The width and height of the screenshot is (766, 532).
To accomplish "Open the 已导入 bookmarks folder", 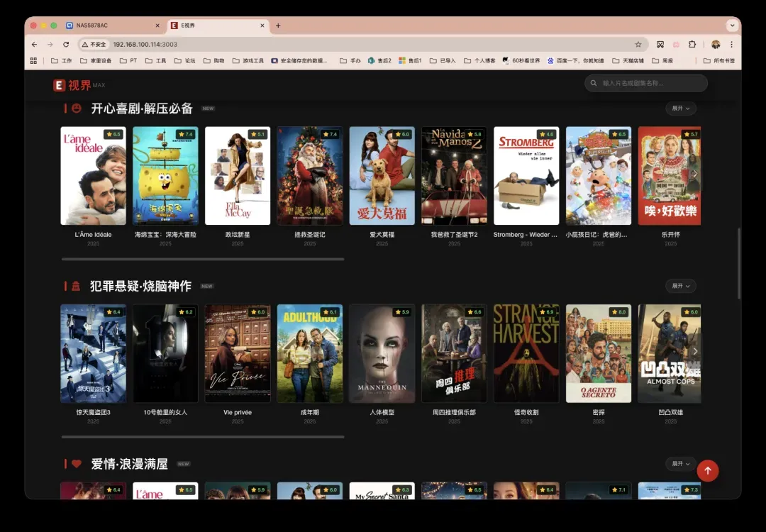I will 443,60.
